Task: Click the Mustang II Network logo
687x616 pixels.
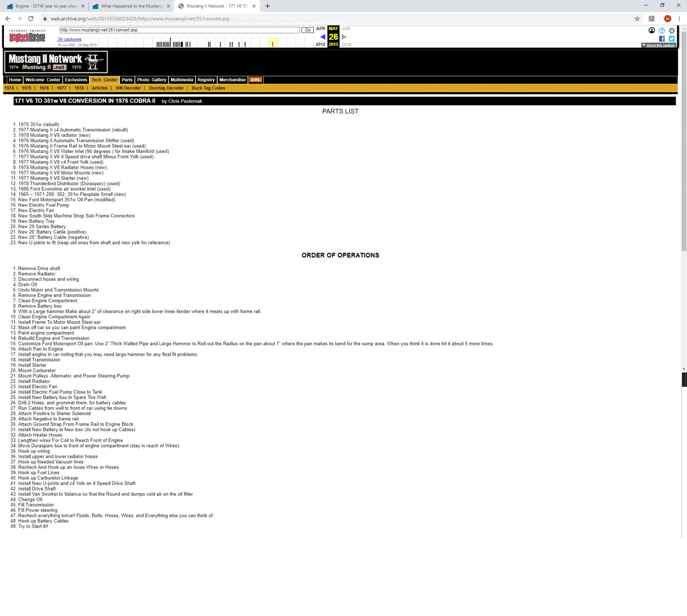Action: 56,62
